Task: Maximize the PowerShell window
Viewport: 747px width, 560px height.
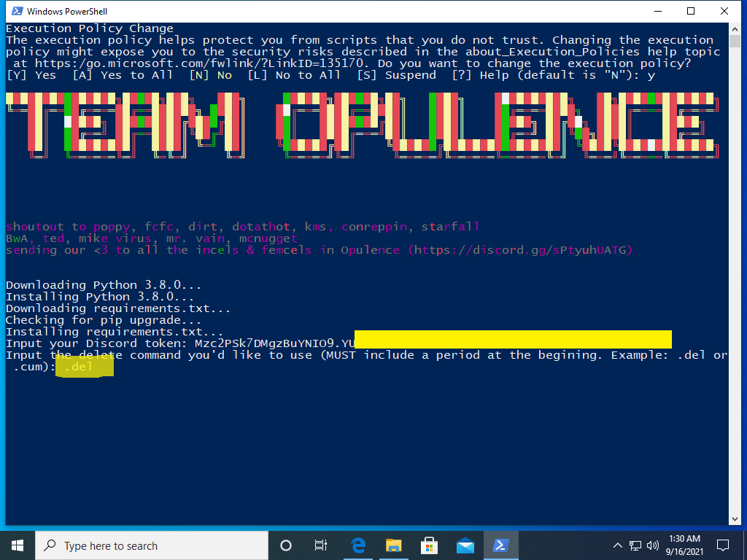Action: (691, 11)
